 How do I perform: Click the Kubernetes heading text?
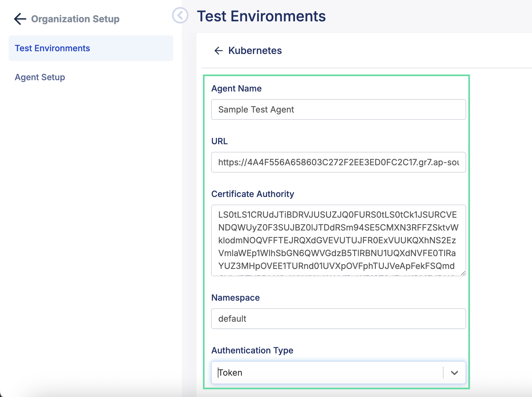pos(255,51)
